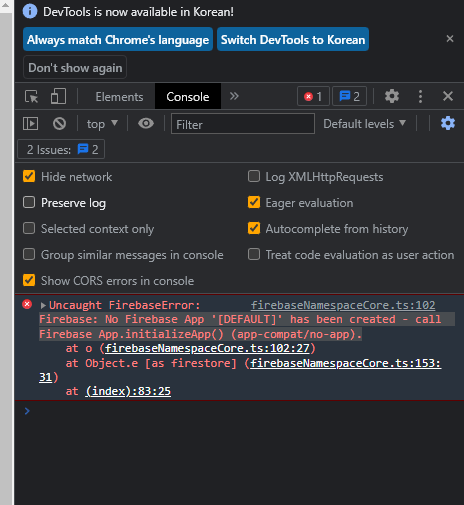The image size is (464, 505).
Task: Click the scroll up arrow on left scrollbar
Action: click(6, 5)
